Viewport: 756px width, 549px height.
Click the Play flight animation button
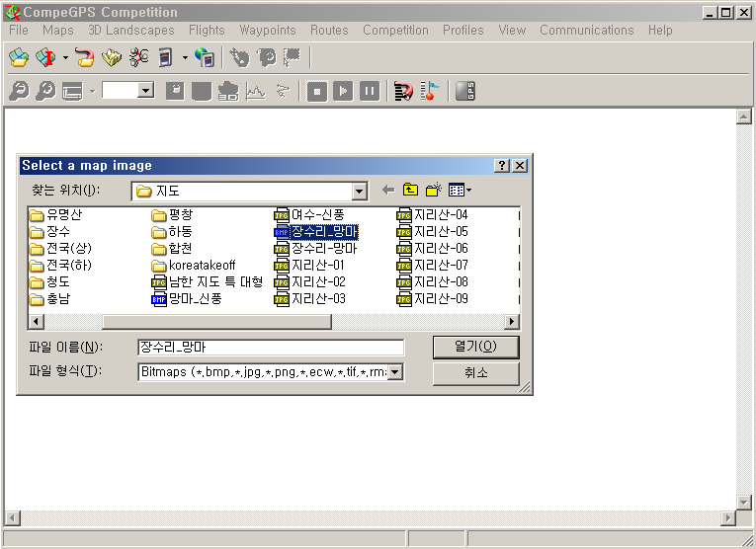(343, 91)
